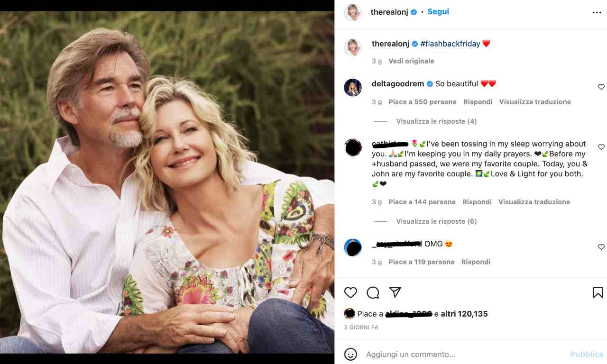Open comments via the speech bubble icon
This screenshot has width=607, height=364.
coord(373,293)
